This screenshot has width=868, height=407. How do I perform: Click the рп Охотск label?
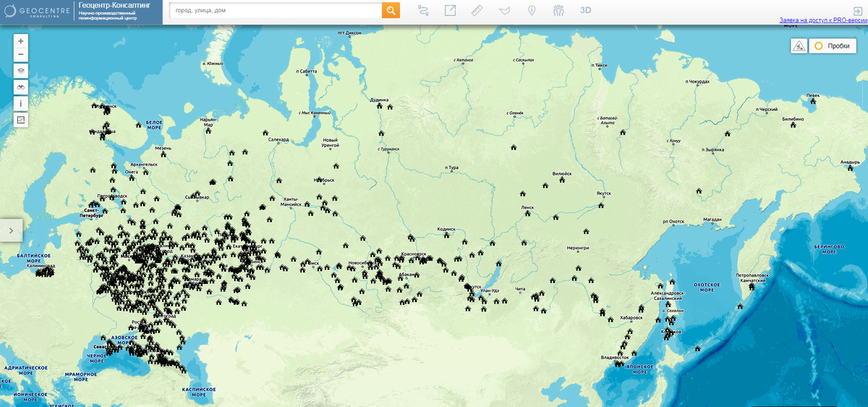point(673,221)
